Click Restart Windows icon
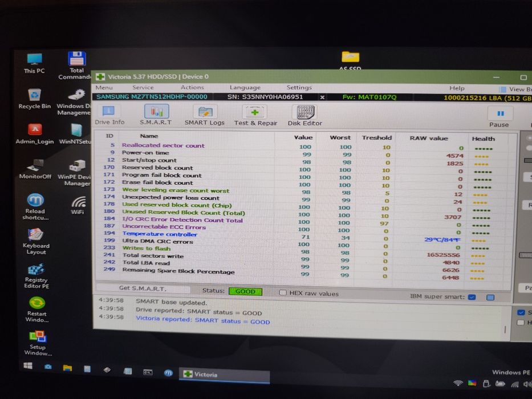 [x=37, y=310]
